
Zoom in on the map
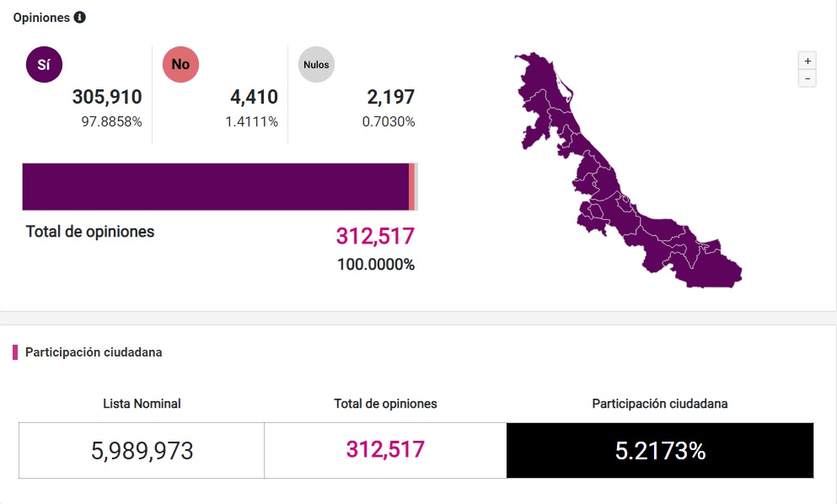(x=807, y=61)
